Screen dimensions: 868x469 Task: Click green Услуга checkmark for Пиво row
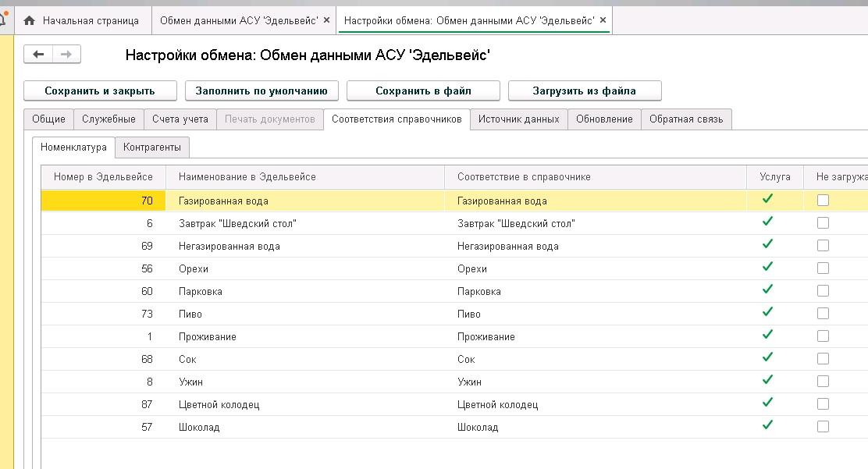767,313
